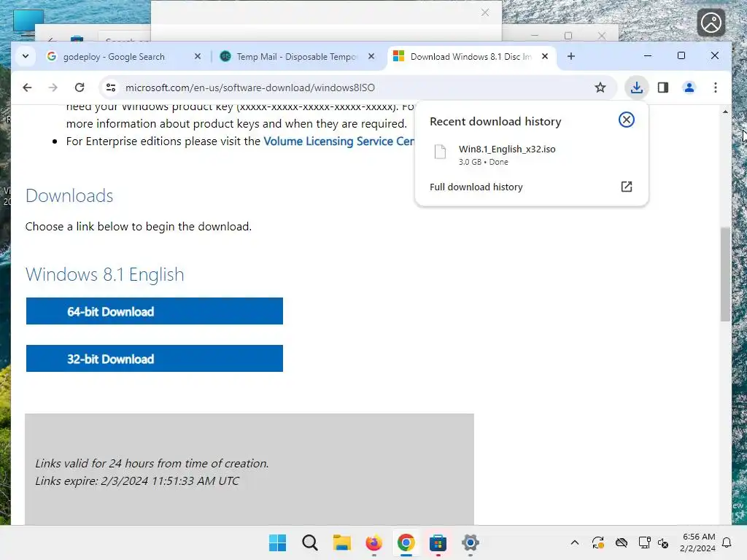Screen dimensions: 747x560
Task: Click the muted volume tray icon
Action: [x=663, y=542]
